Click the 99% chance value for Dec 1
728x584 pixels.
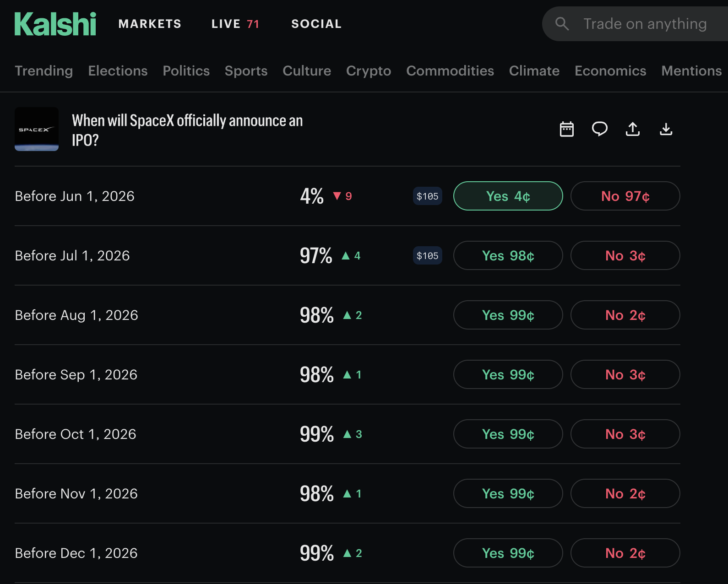317,553
